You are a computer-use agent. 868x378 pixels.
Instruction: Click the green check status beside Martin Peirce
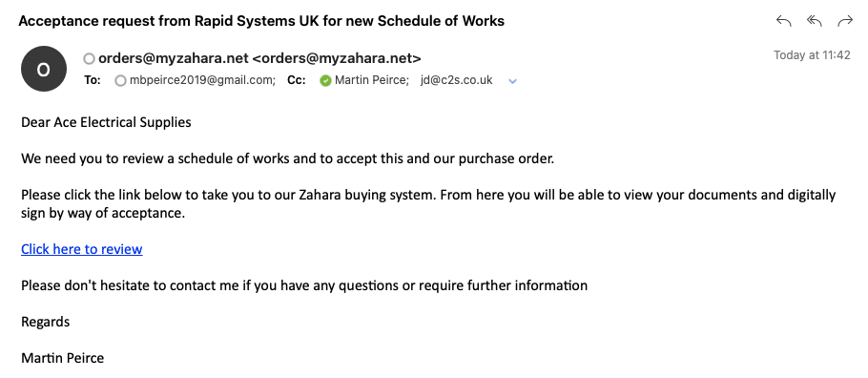(325, 81)
